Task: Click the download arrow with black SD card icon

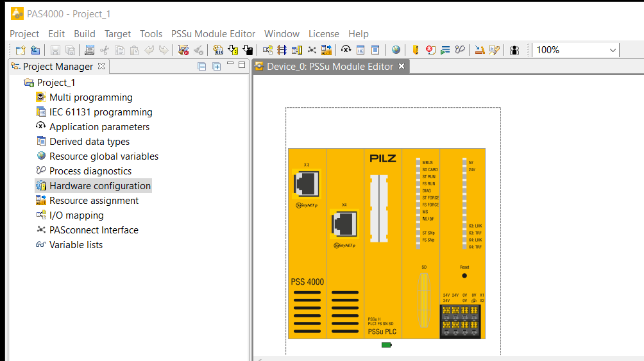Action: [x=248, y=50]
